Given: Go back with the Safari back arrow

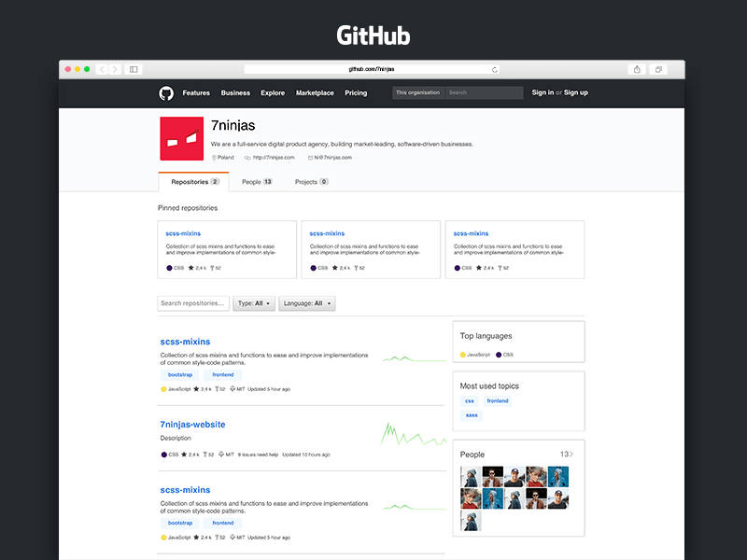Looking at the screenshot, I should (x=102, y=69).
